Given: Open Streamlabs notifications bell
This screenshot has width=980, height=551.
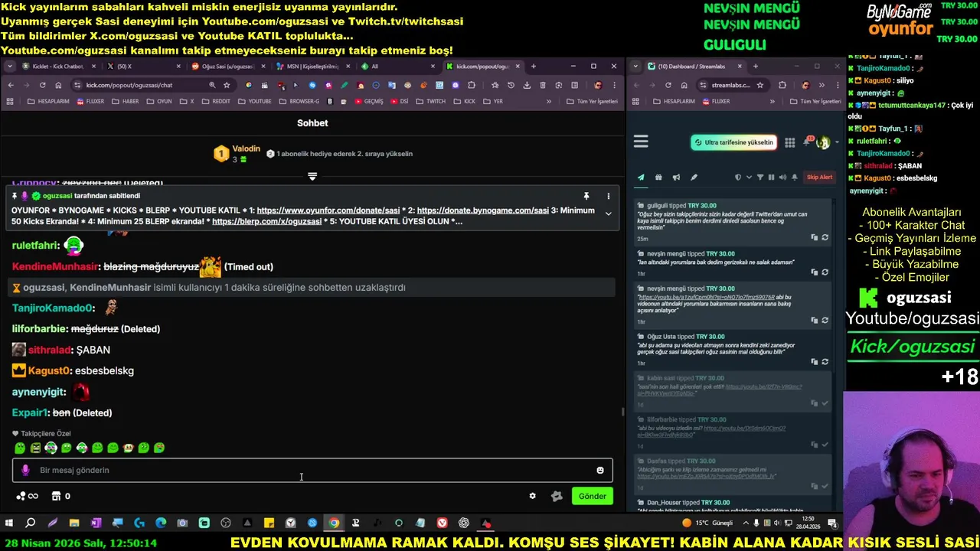Looking at the screenshot, I should tap(807, 142).
